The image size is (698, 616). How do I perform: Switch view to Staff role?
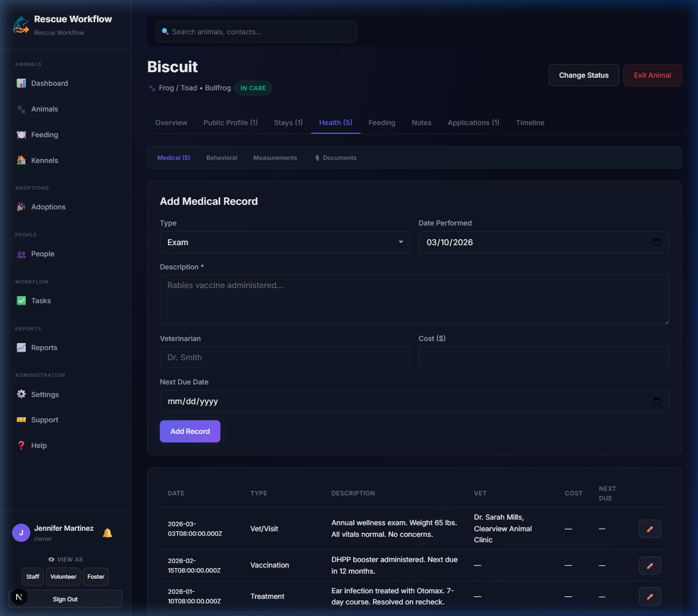click(33, 577)
